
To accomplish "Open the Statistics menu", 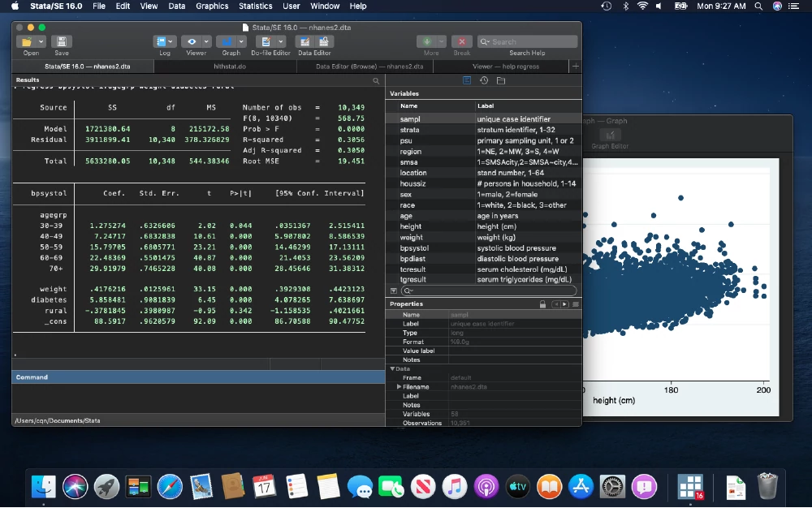I will tap(255, 6).
